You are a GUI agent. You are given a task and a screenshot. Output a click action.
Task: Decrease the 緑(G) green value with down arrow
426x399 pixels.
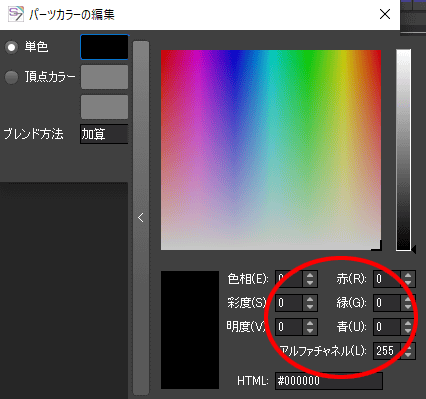(408, 307)
